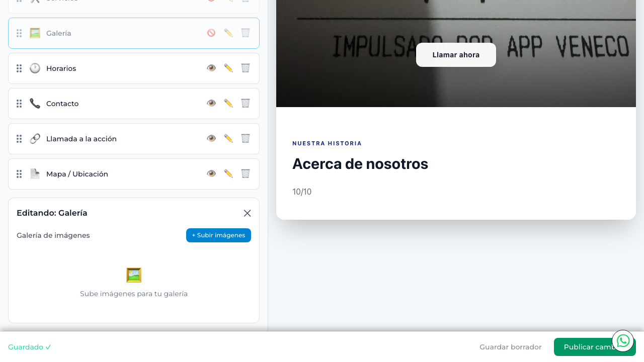
Task: Delete the Horarios section
Action: 246,68
